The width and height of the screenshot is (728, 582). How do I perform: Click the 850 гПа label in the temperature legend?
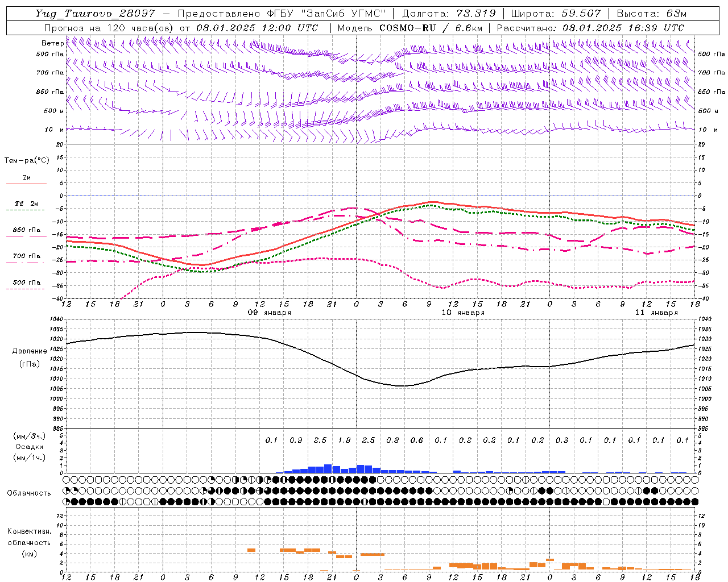27,230
